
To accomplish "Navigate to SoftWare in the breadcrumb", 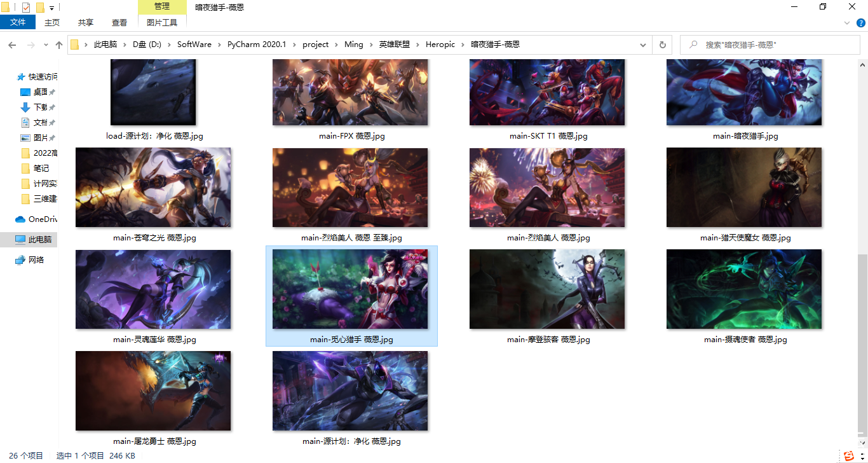I will [x=194, y=45].
